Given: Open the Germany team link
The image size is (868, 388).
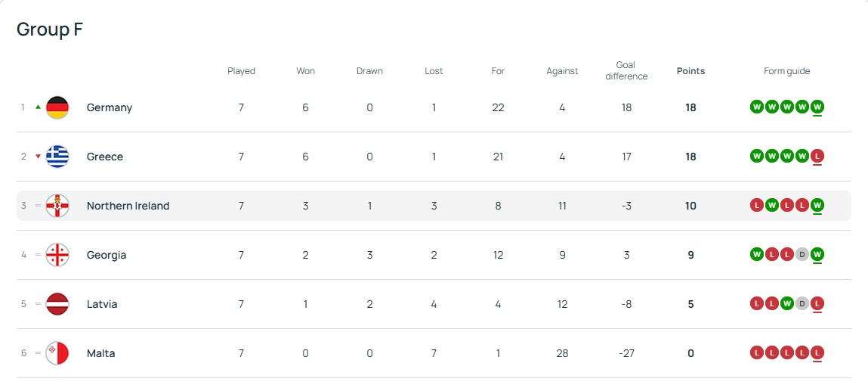Looking at the screenshot, I should tap(110, 107).
